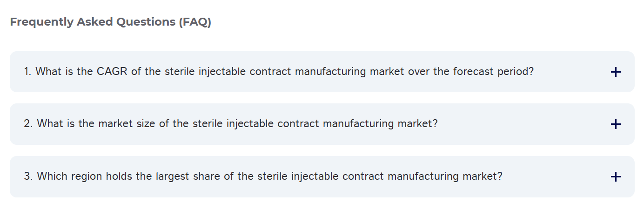Expand FAQ question 1 about CAGR
This screenshot has height=210, width=644.
[322, 72]
